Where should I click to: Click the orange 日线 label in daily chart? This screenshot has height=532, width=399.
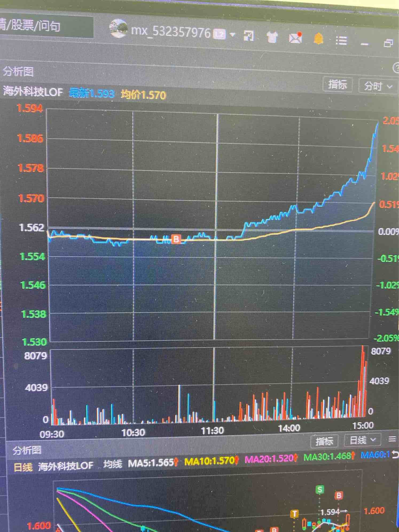[23, 467]
